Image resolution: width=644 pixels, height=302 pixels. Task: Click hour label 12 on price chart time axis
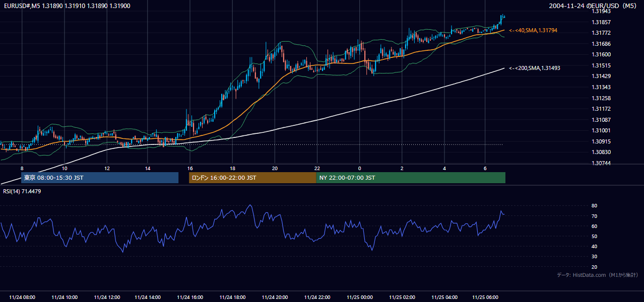(x=107, y=168)
